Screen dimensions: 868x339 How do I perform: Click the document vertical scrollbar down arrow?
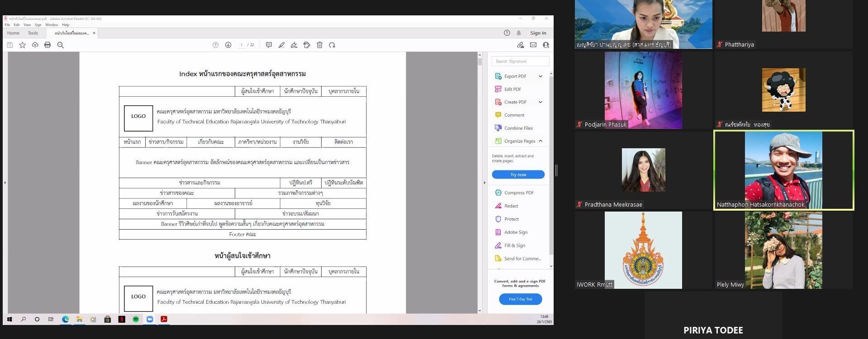(480, 311)
